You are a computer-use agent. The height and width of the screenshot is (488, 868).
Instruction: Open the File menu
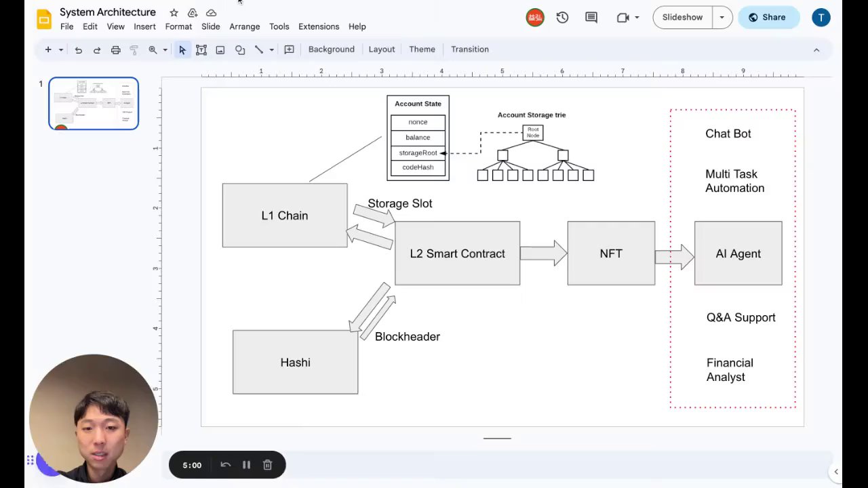[66, 26]
